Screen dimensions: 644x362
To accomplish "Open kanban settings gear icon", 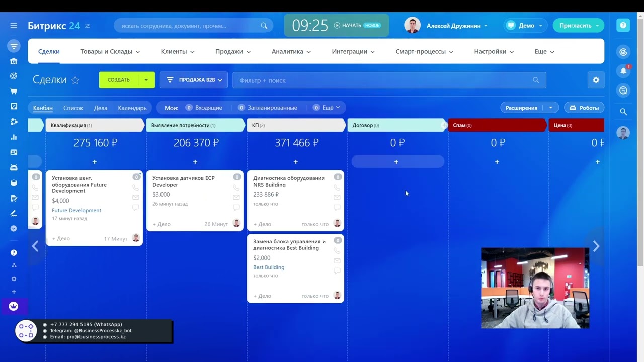I will point(596,80).
